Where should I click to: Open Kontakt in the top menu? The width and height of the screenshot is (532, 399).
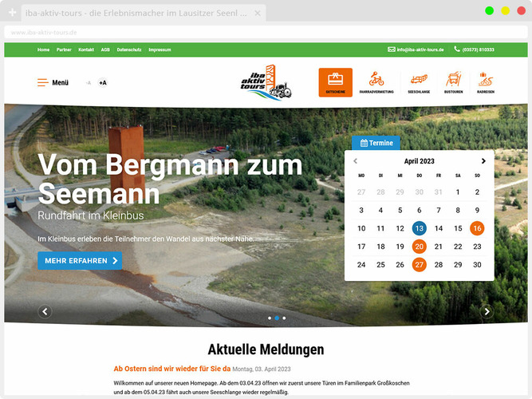click(86, 49)
